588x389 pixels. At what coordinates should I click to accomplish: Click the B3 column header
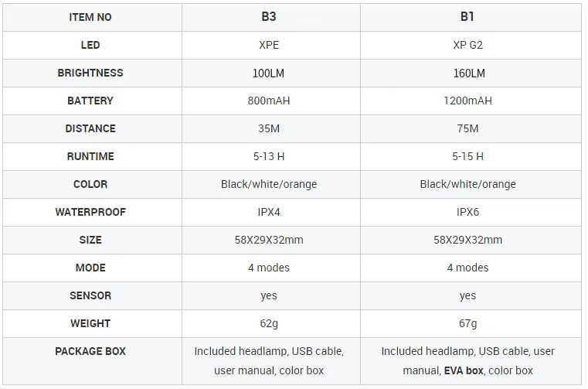269,17
